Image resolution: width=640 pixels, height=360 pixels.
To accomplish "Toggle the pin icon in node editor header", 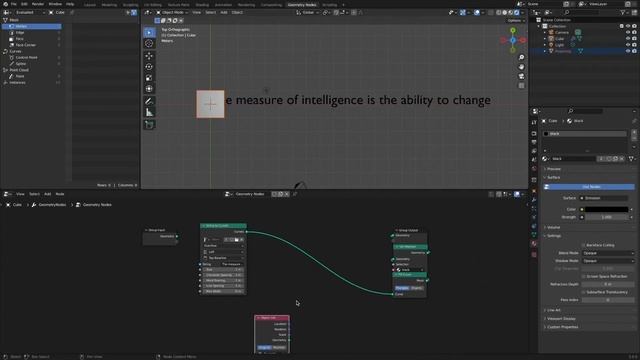I will (x=295, y=194).
